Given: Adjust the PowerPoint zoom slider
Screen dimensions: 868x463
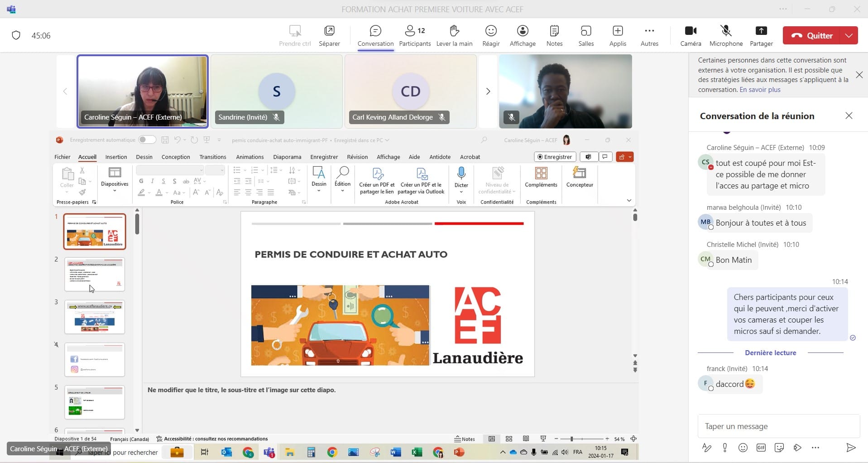Looking at the screenshot, I should (x=571, y=439).
